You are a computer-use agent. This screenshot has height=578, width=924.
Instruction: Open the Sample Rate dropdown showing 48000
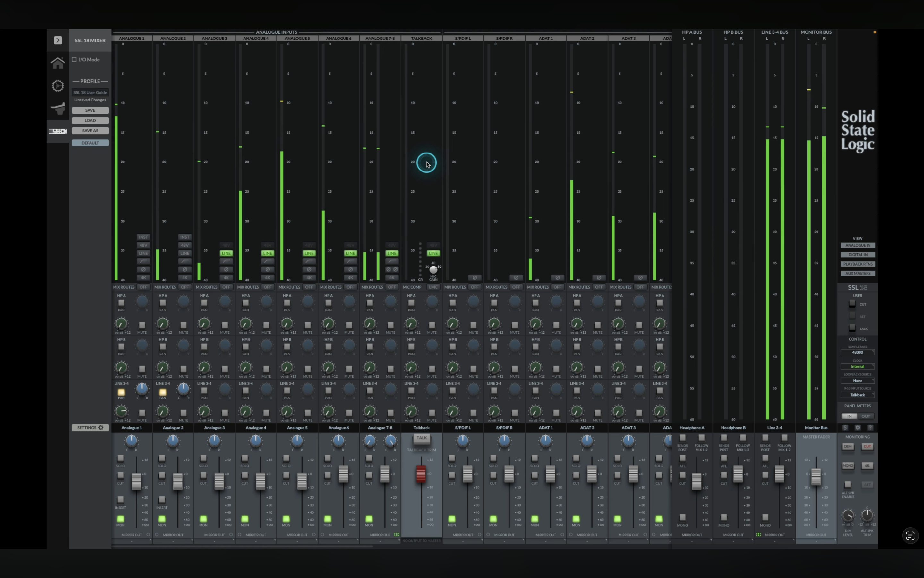[x=858, y=352]
